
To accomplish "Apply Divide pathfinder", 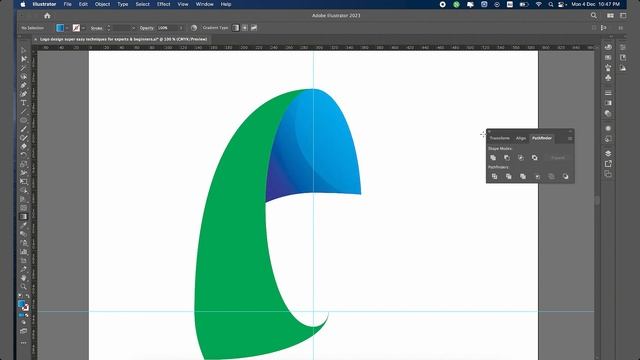I will (494, 176).
